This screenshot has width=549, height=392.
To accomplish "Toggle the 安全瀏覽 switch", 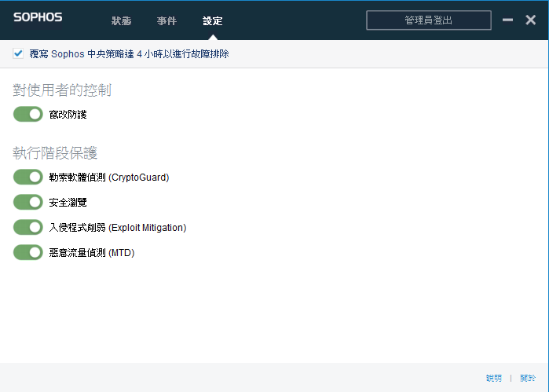I will (x=27, y=203).
